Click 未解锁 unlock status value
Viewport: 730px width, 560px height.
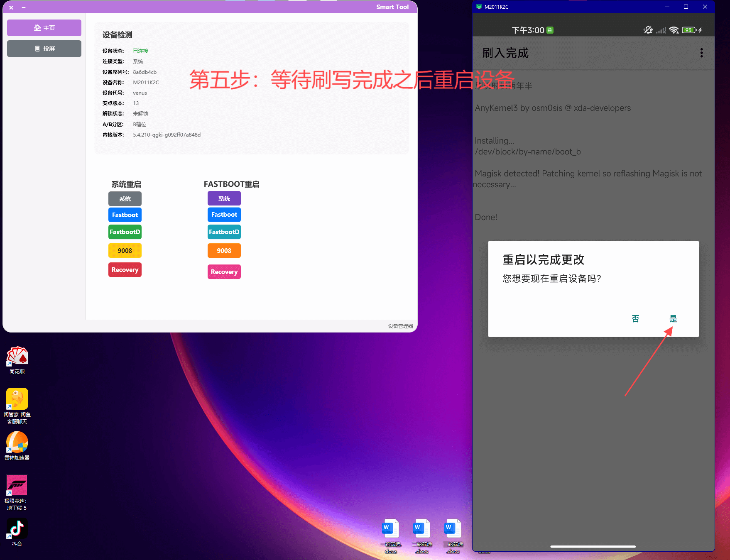[x=140, y=114]
